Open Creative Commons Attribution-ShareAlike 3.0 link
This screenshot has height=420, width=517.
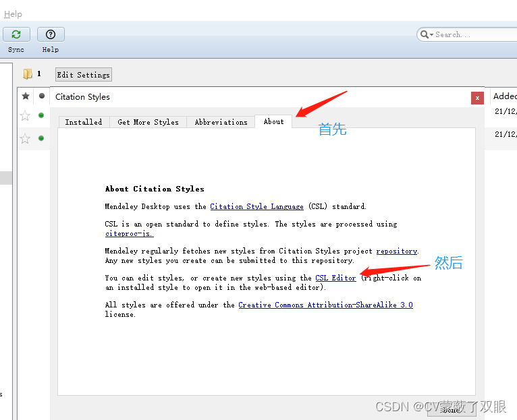[x=325, y=305]
